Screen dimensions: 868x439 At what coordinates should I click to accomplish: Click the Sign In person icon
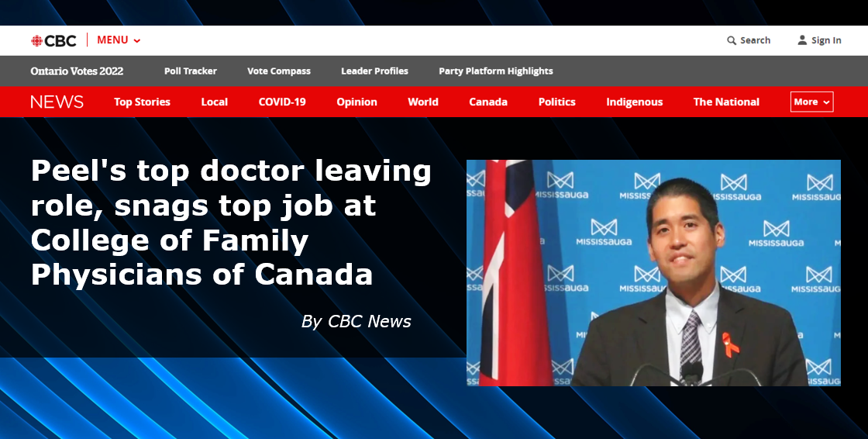[802, 40]
